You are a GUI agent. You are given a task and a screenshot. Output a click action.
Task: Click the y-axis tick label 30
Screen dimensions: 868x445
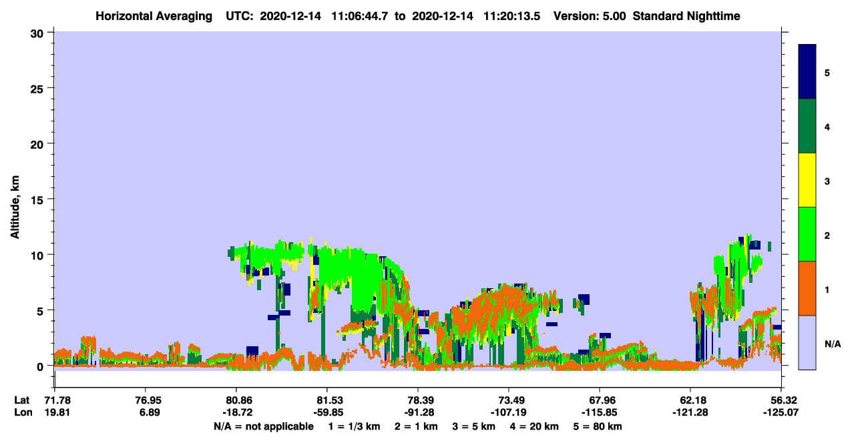(38, 33)
